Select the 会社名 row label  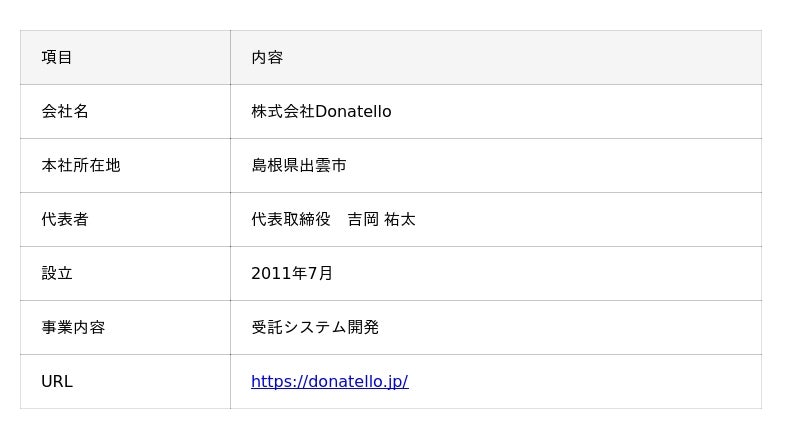pos(65,111)
